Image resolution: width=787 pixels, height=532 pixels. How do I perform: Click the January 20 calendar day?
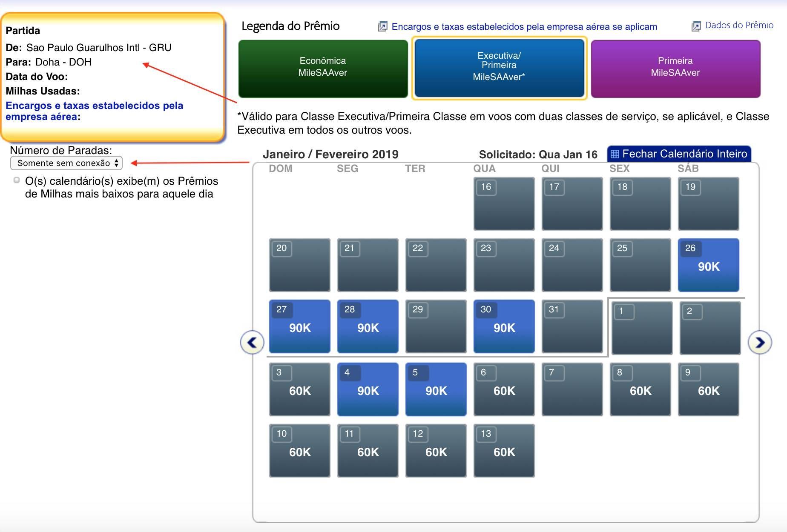click(x=299, y=265)
